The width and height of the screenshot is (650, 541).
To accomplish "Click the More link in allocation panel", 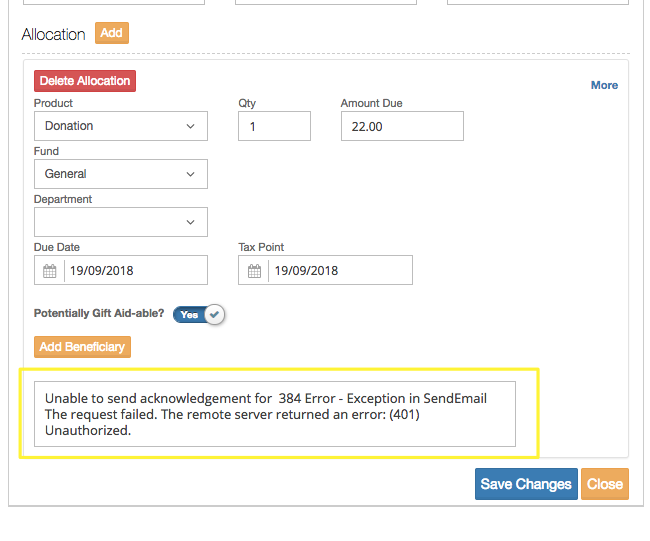I will point(604,85).
